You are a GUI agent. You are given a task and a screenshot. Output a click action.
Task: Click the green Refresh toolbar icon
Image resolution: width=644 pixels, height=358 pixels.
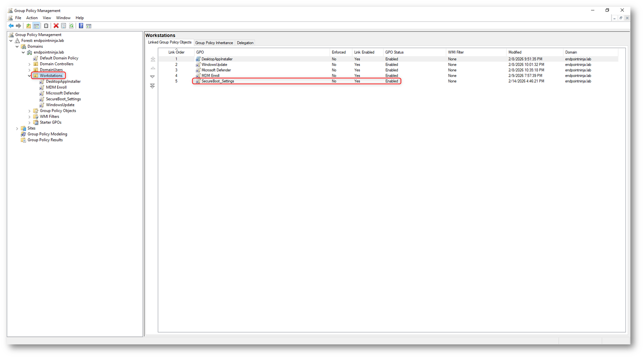(71, 26)
